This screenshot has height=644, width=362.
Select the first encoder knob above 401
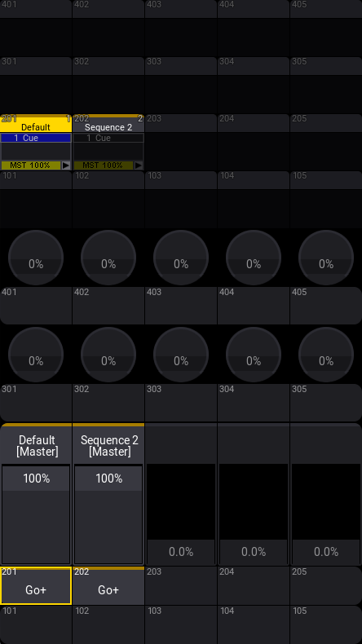tap(36, 258)
